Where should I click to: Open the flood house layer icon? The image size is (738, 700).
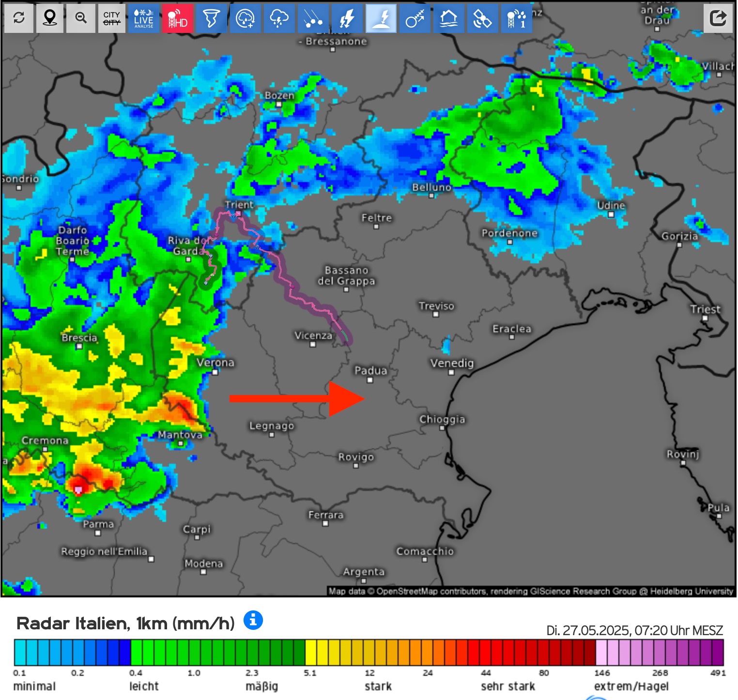point(449,18)
